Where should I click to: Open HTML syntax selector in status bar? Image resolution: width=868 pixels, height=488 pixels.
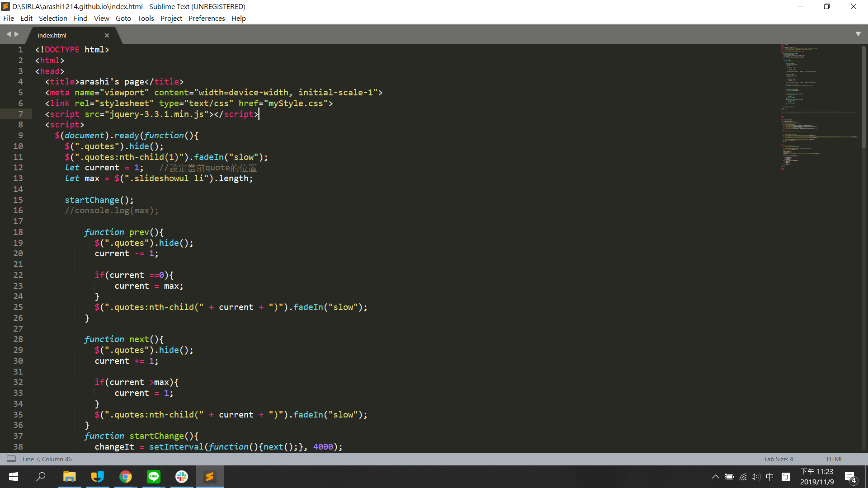coord(835,459)
